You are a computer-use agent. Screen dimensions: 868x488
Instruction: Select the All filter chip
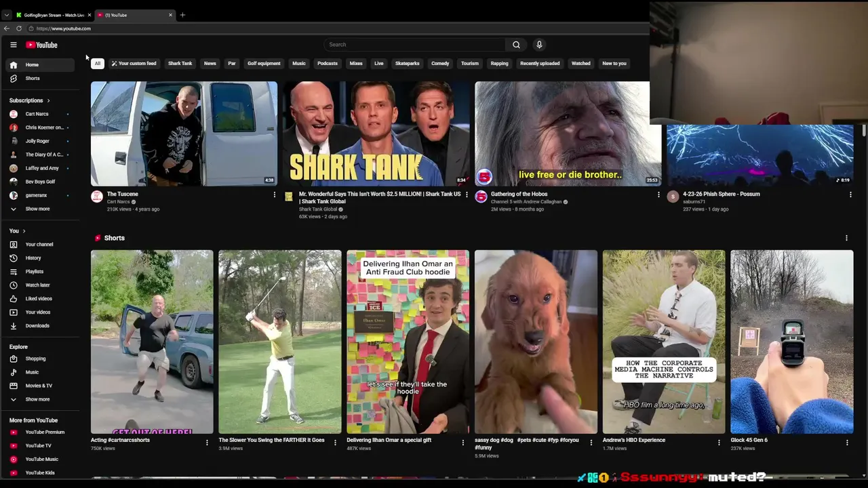coord(97,64)
